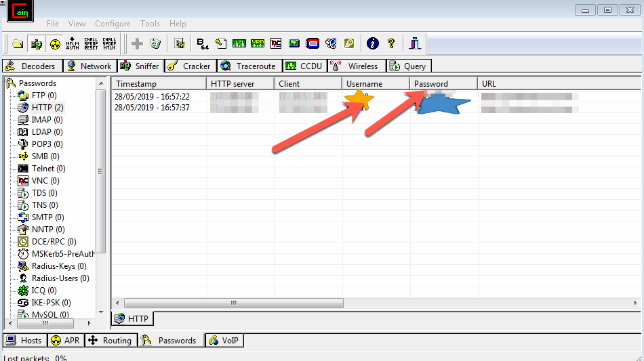The image size is (644, 361).
Task: Switch to the Traceroute tab
Action: click(247, 66)
